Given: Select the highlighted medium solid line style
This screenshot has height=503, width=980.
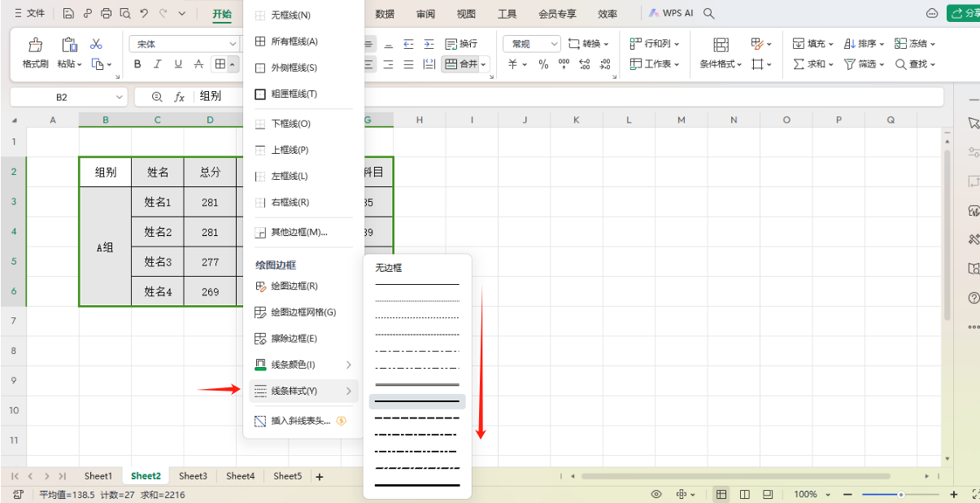Looking at the screenshot, I should [417, 401].
